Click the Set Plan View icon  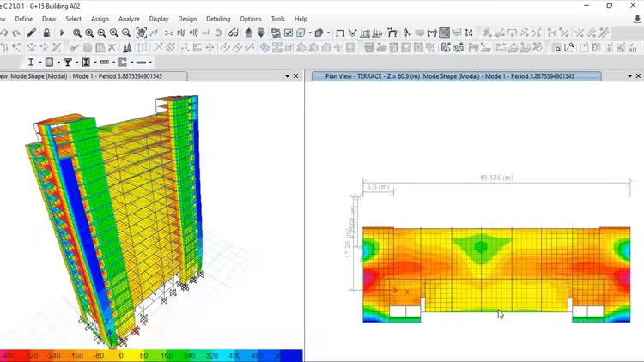(182, 33)
